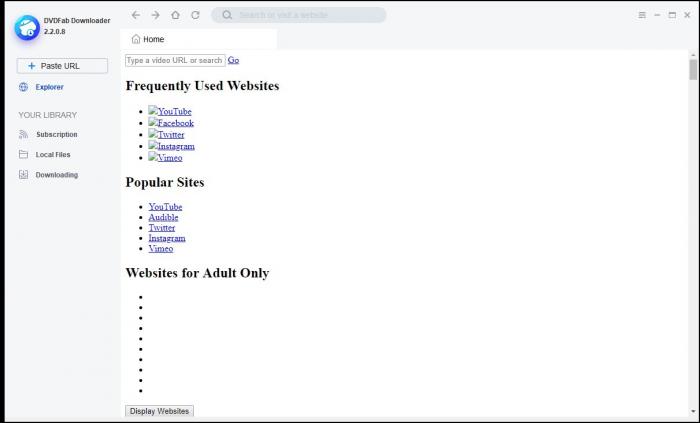Click the Explorer globe icon
Image resolution: width=700 pixels, height=423 pixels.
(x=23, y=87)
